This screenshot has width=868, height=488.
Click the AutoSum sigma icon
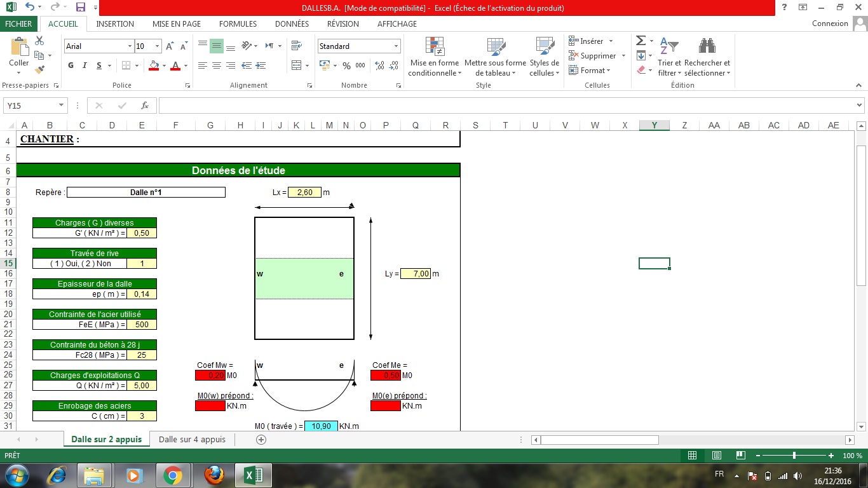[x=641, y=41]
